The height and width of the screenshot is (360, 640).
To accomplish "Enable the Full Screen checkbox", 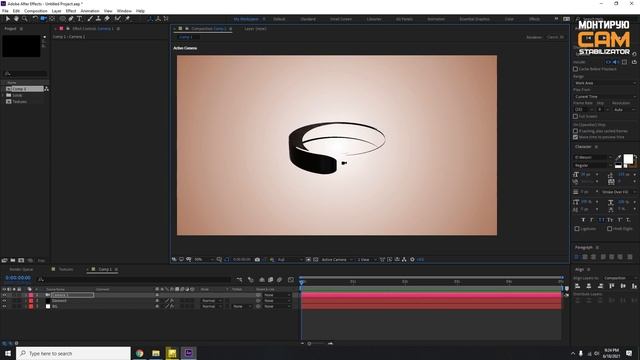I will 576,116.
